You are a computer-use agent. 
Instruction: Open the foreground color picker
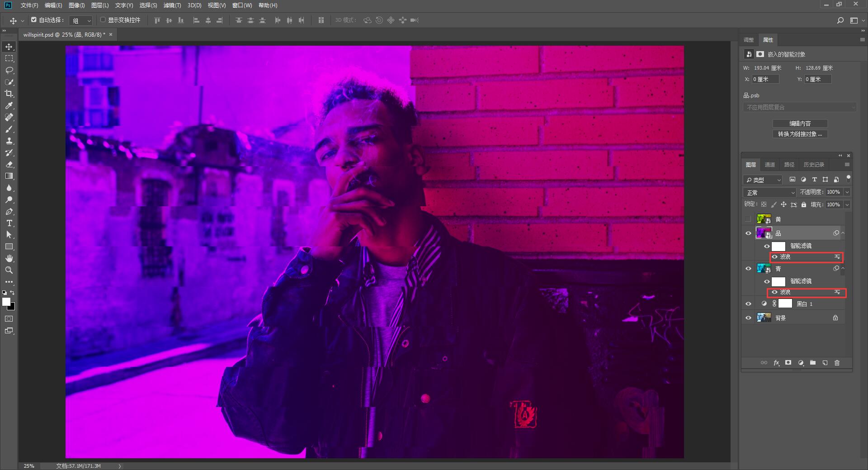pos(6,301)
